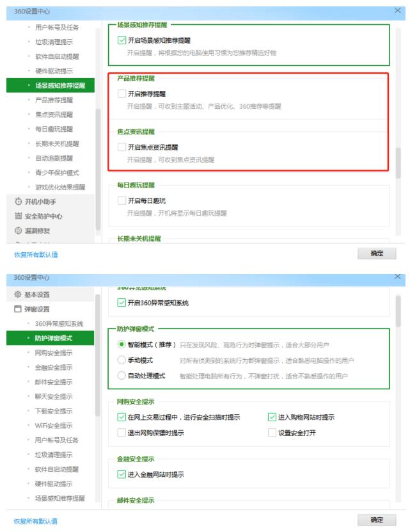Close the window showing 防护弹窗模式 section
This screenshot has width=417, height=532.
[398, 277]
